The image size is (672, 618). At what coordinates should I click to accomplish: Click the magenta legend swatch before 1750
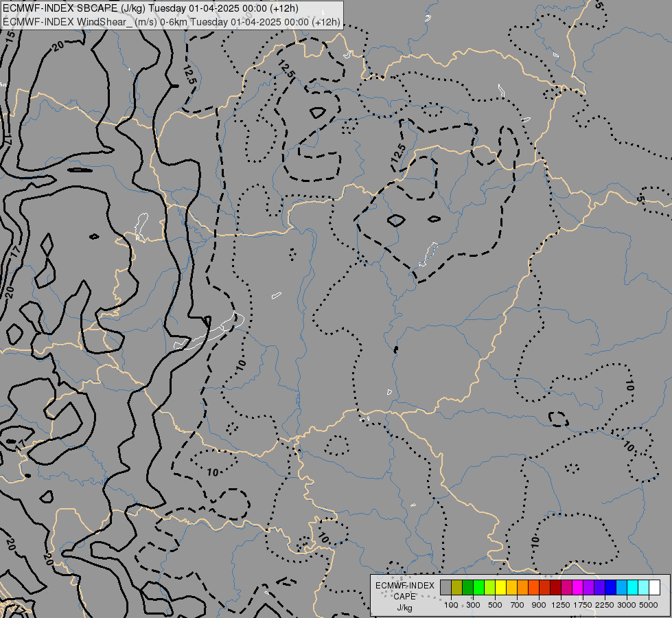tap(577, 587)
